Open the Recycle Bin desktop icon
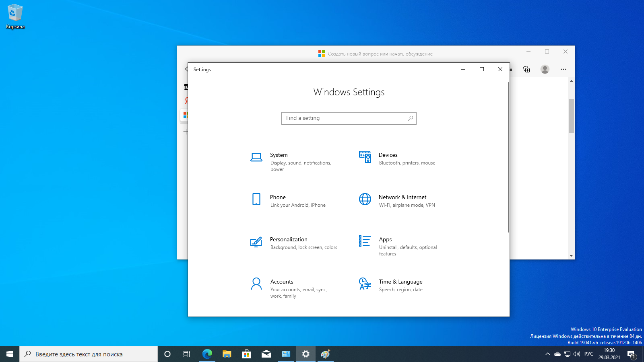Viewport: 644px width, 362px height. pyautogui.click(x=15, y=16)
